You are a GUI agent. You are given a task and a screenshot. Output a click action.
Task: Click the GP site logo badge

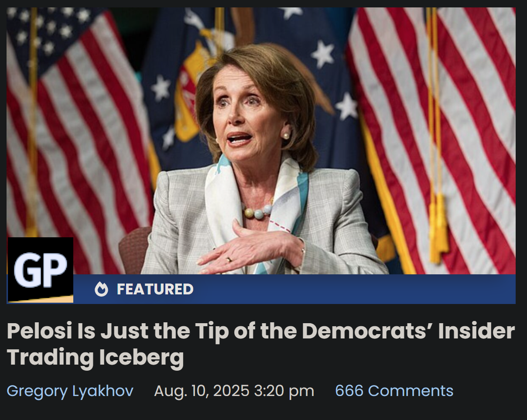[x=40, y=270]
